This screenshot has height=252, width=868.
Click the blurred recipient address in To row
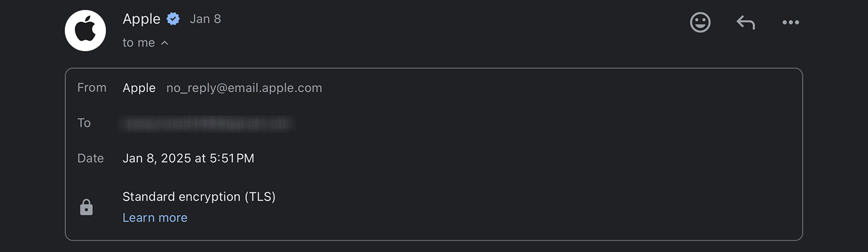pos(206,124)
